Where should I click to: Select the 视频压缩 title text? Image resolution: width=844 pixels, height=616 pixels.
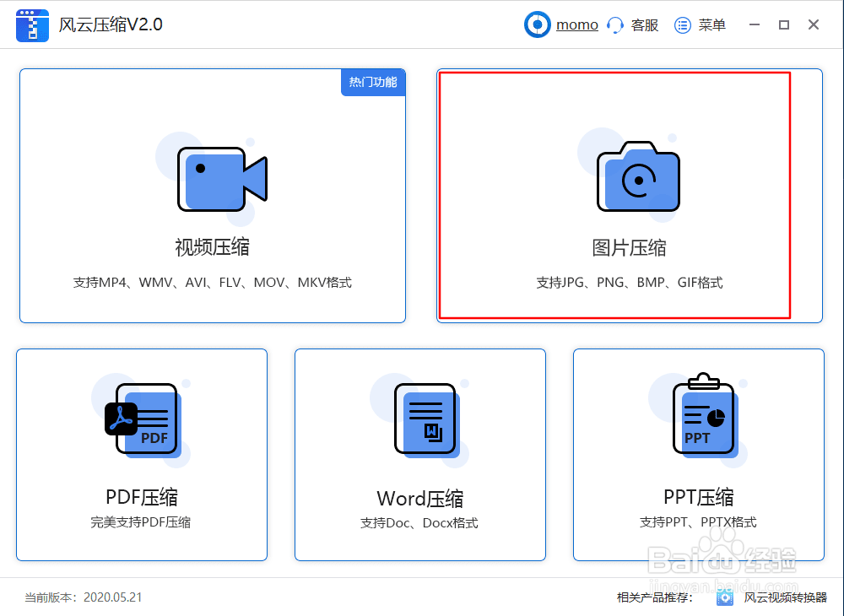pos(212,247)
